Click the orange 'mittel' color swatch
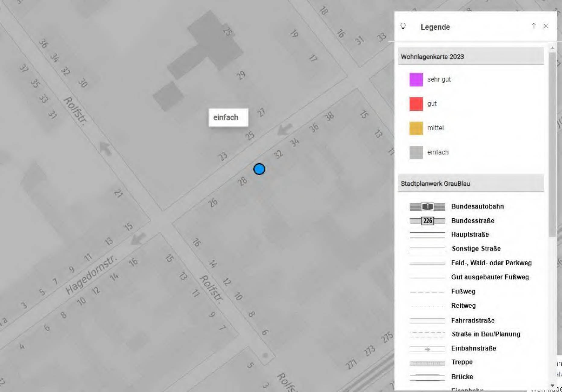The width and height of the screenshot is (562, 392). [416, 128]
